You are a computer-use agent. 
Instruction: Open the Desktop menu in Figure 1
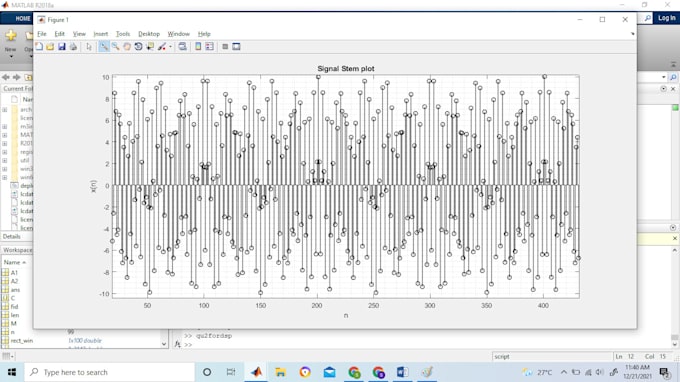tap(149, 34)
